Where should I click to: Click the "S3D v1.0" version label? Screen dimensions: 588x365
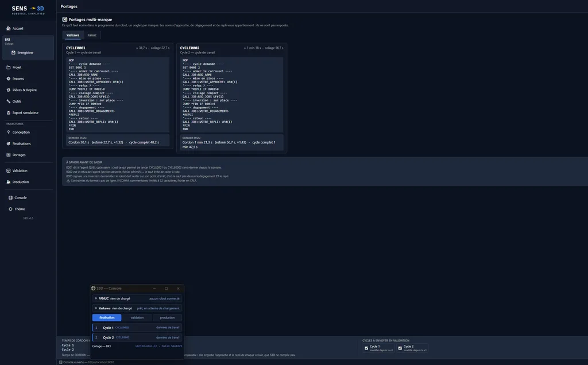28,219
